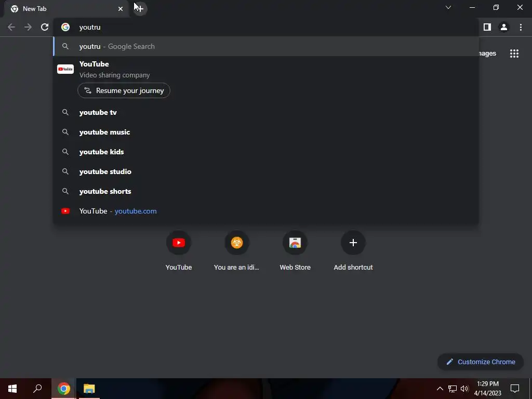532x399 pixels.
Task: Click the search icon beside 'youtube tv'
Action: click(x=65, y=112)
